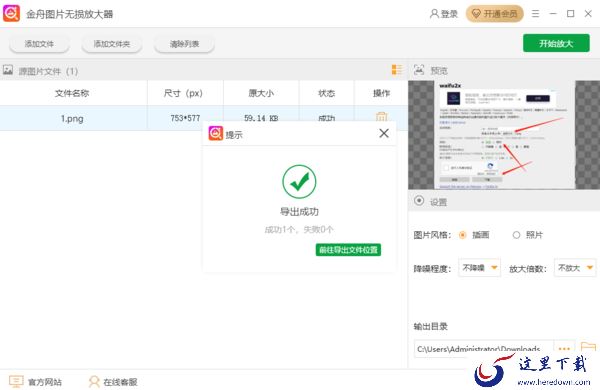
Task: Click the 开通会员 VIP button
Action: [494, 14]
